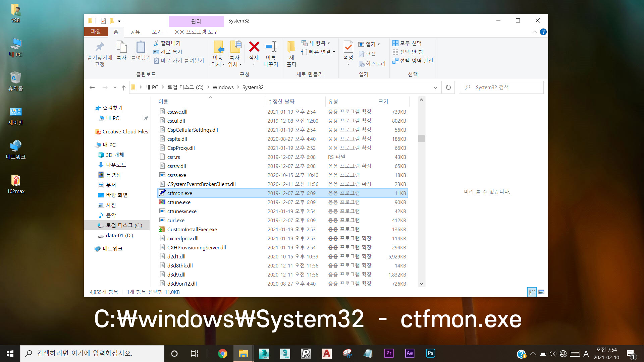The width and height of the screenshot is (644, 362).
Task: Click the Rename (이름 바꾸기) ribbon icon
Action: click(271, 47)
